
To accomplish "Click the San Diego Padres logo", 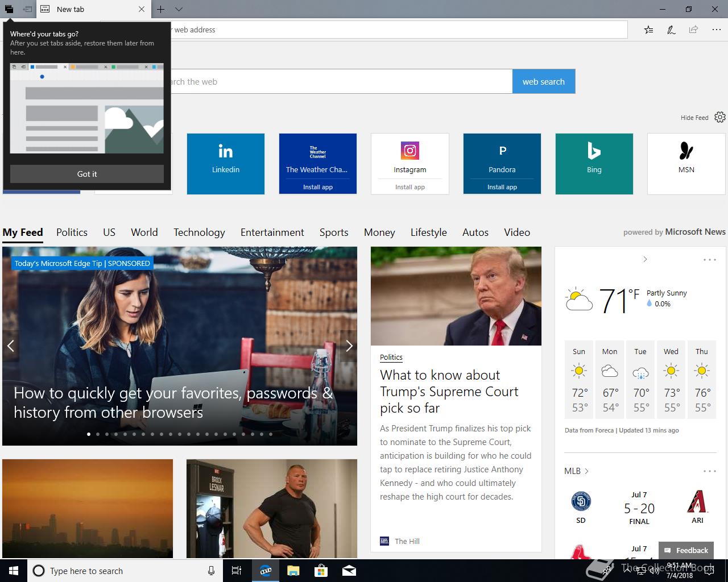I will (581, 501).
